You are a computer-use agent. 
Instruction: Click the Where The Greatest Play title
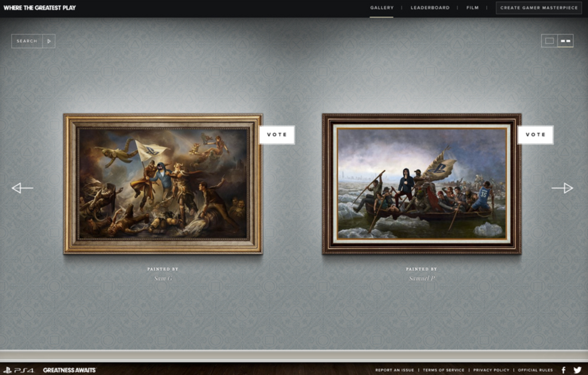[x=40, y=8]
